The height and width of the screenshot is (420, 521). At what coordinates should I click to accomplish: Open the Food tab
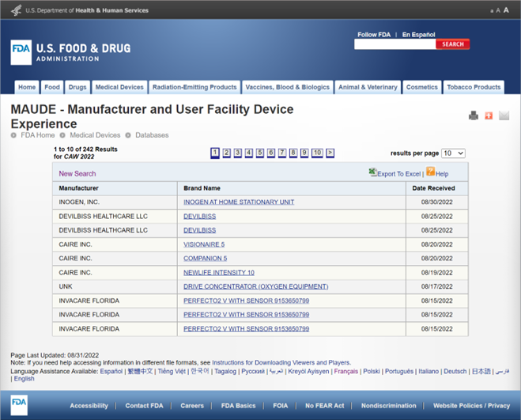coord(52,87)
